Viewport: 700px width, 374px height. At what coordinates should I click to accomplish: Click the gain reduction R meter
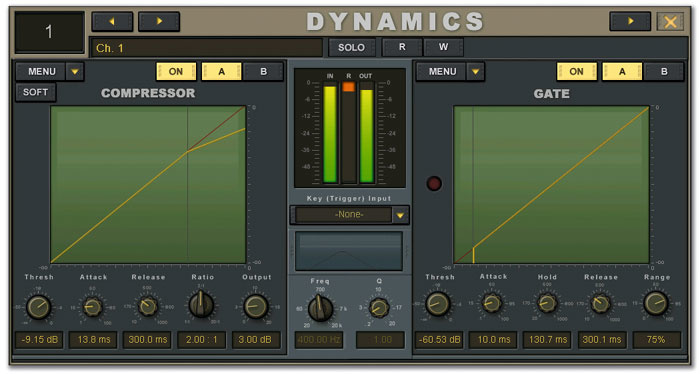(x=349, y=132)
